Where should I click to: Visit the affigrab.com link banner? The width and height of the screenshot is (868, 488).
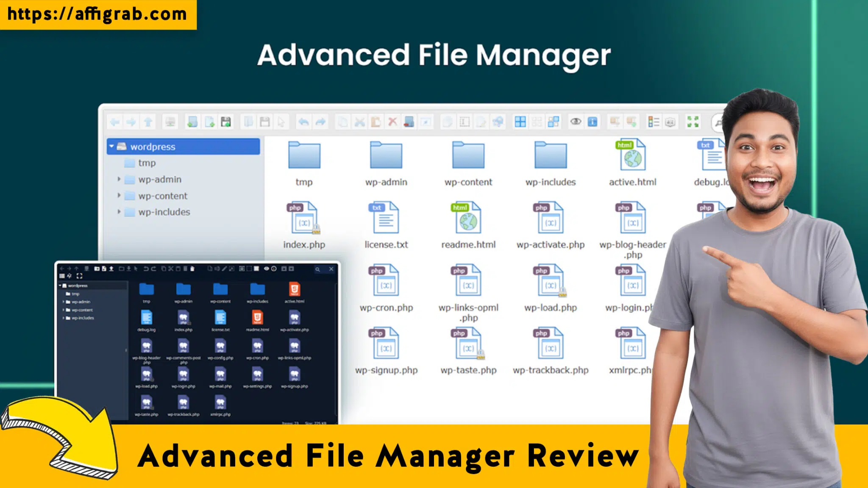97,15
